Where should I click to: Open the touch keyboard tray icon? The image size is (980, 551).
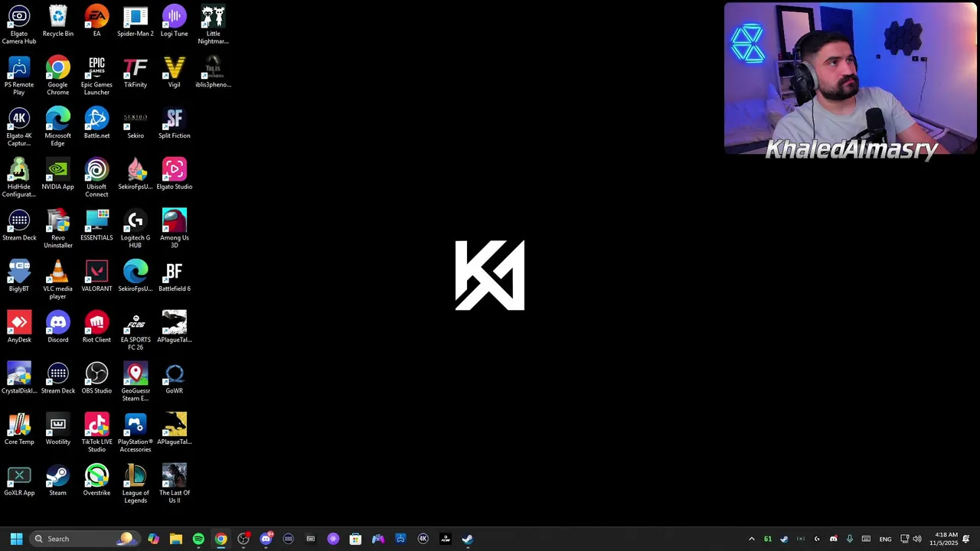866,539
